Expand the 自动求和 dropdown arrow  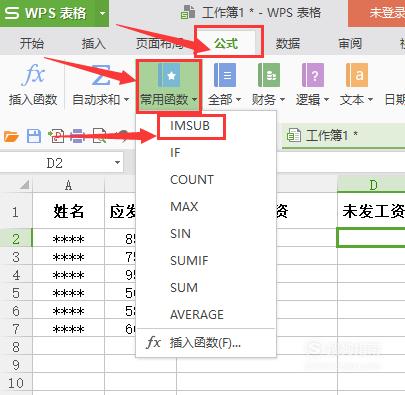pyautogui.click(x=126, y=100)
